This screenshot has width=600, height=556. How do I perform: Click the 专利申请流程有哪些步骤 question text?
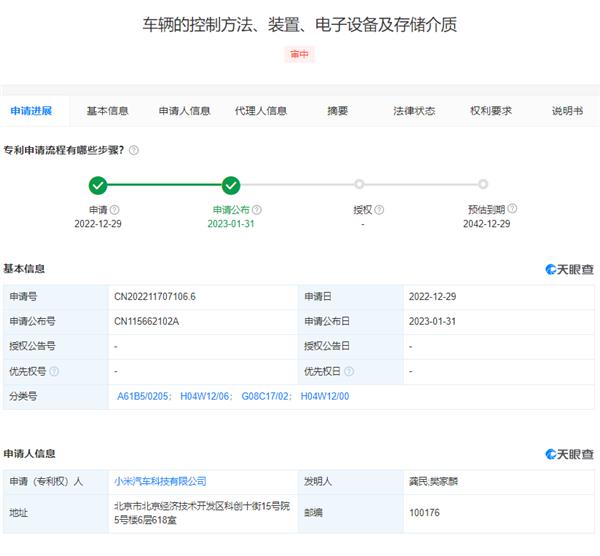(64, 150)
